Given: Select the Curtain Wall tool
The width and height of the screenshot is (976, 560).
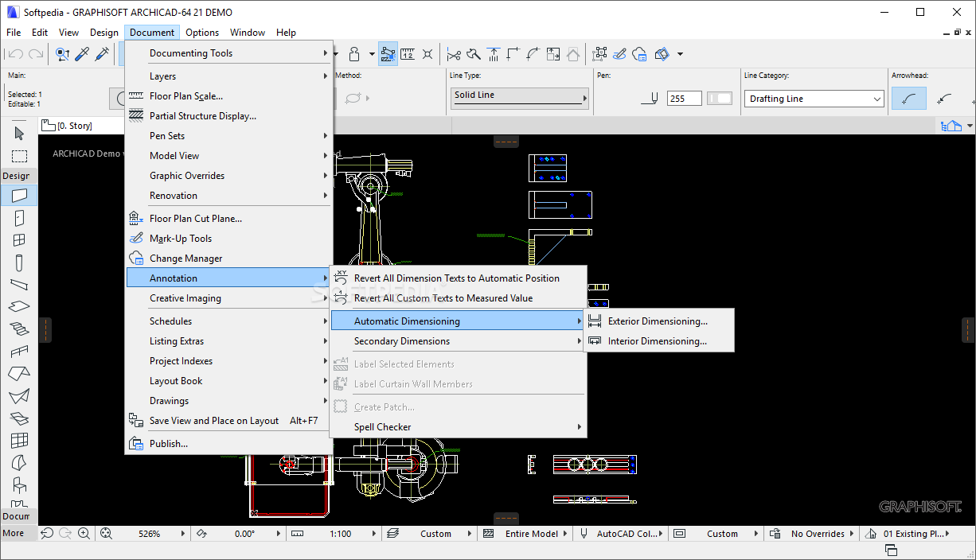Looking at the screenshot, I should tap(19, 440).
